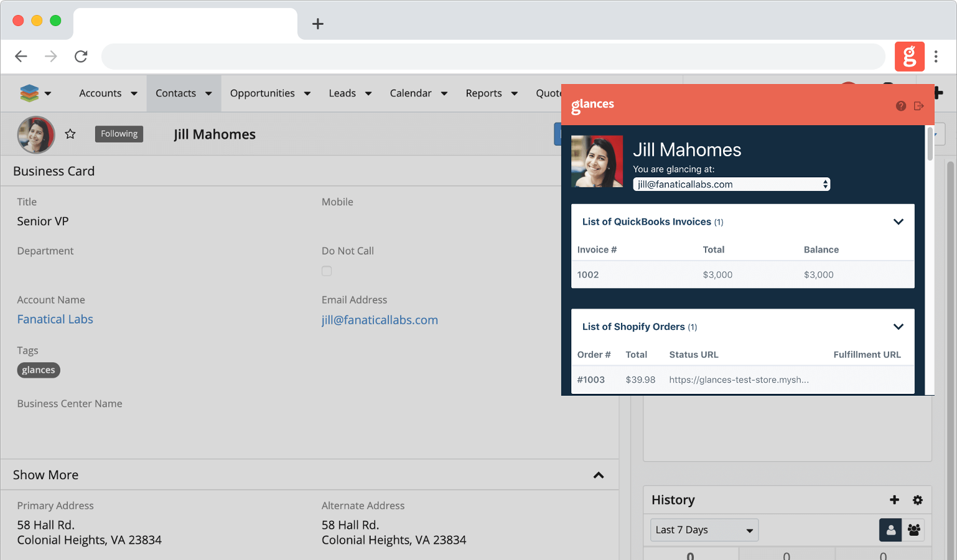
Task: Open the Reports module
Action: [x=483, y=93]
